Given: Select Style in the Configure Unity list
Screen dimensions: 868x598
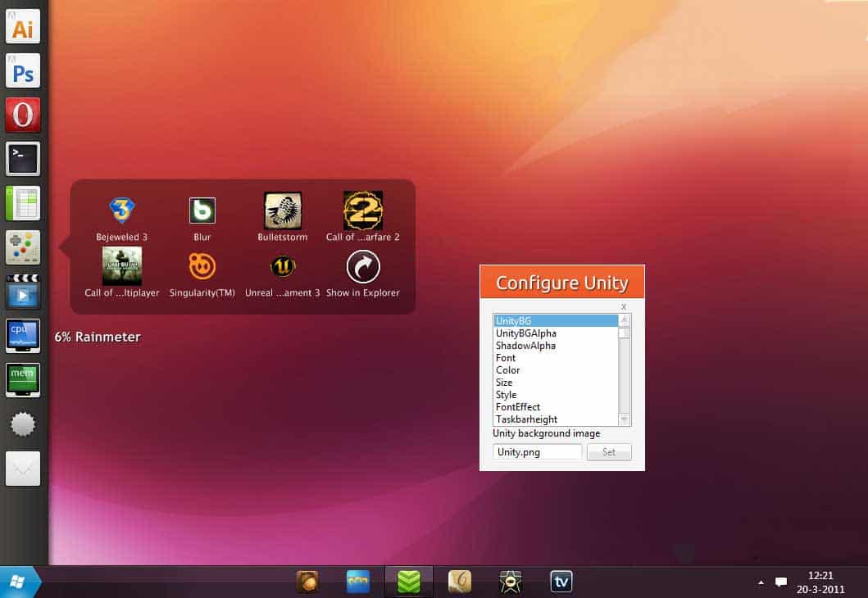Looking at the screenshot, I should tap(556, 394).
